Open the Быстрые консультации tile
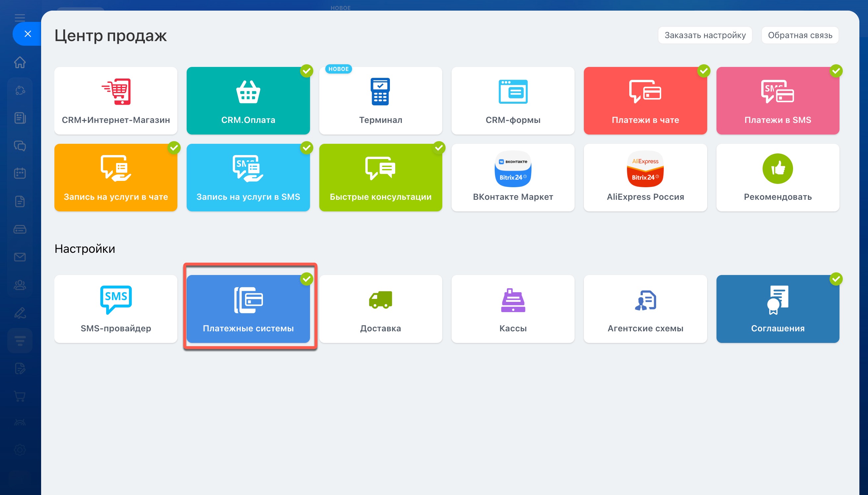The width and height of the screenshot is (868, 495). 380,178
